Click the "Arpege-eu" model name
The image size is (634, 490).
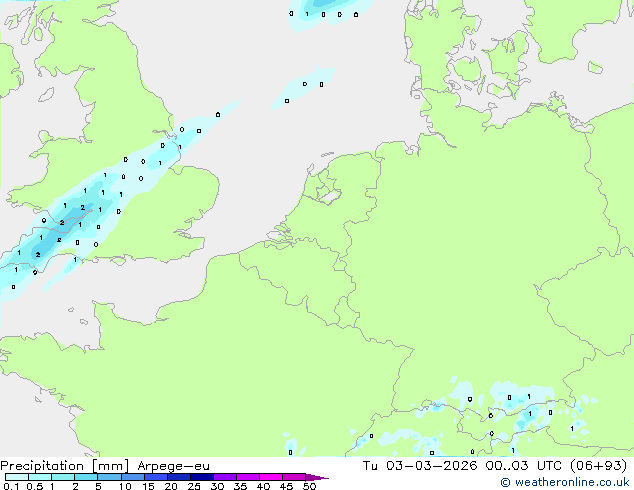click(173, 467)
